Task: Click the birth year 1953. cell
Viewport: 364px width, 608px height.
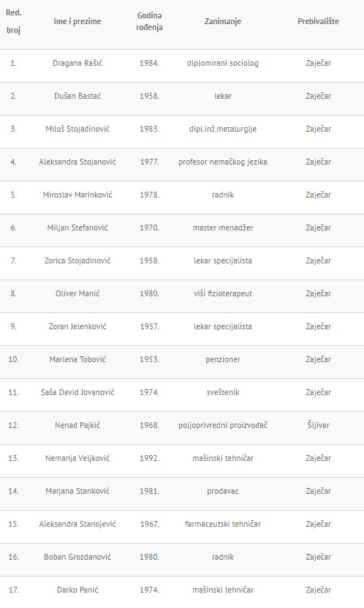Action: click(149, 359)
